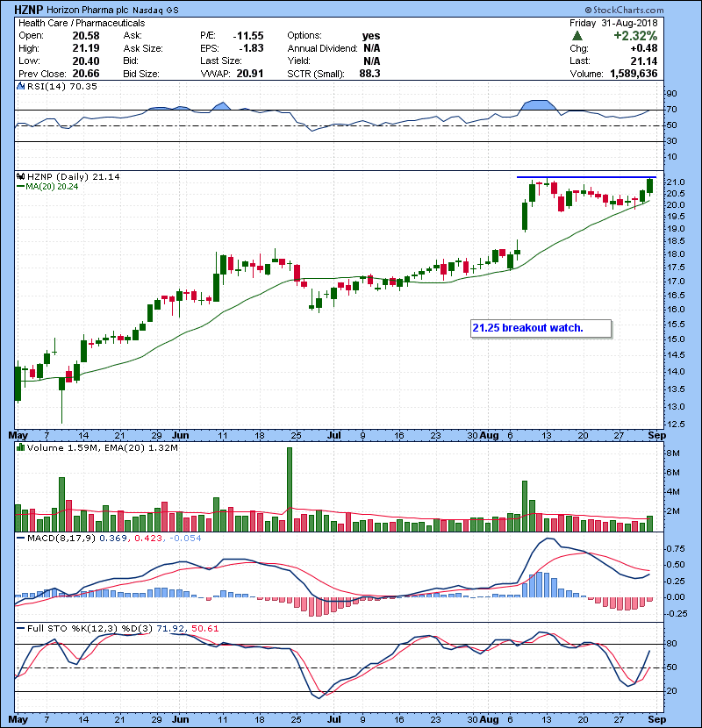Click the final green candlestick on Aug 31
This screenshot has width=702, height=728.
pos(649,186)
